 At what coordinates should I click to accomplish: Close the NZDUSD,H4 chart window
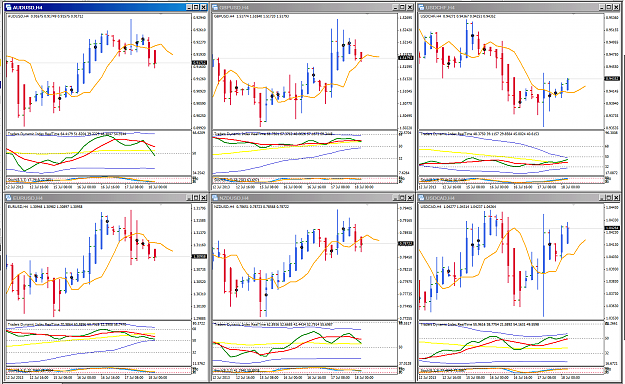[410, 198]
